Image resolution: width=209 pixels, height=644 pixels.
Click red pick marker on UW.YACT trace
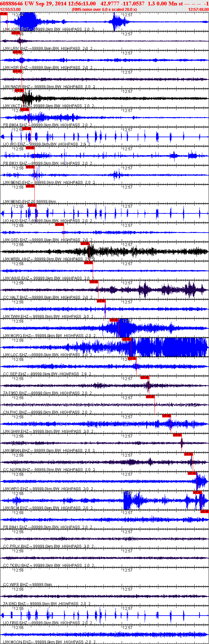point(19,90)
